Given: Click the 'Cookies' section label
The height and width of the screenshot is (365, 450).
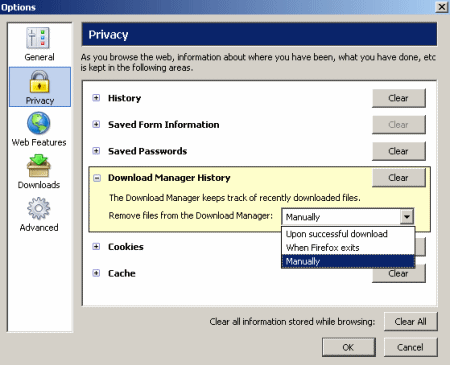Looking at the screenshot, I should tap(126, 247).
